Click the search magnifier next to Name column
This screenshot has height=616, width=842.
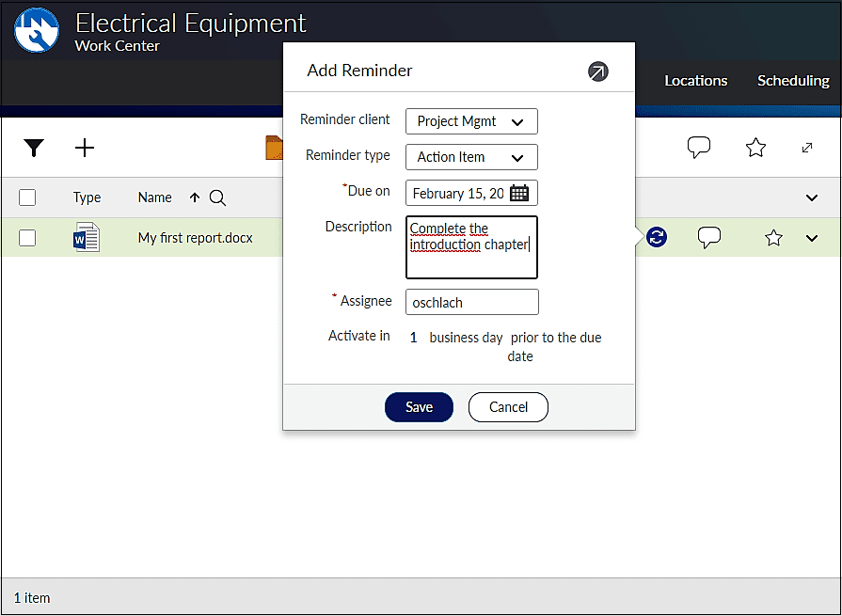point(217,198)
